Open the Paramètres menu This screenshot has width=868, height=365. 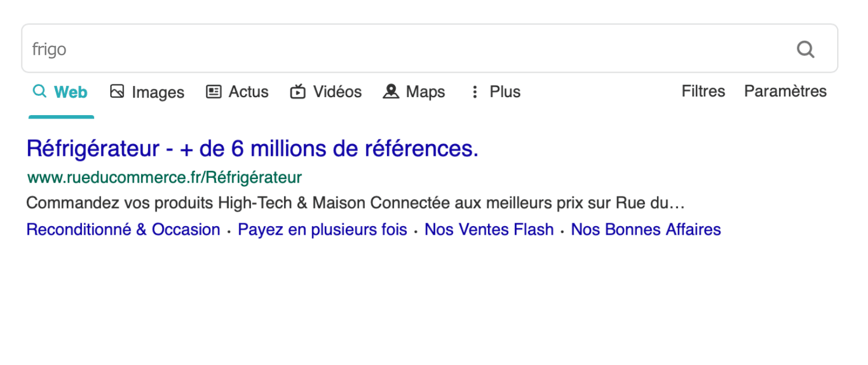click(785, 91)
